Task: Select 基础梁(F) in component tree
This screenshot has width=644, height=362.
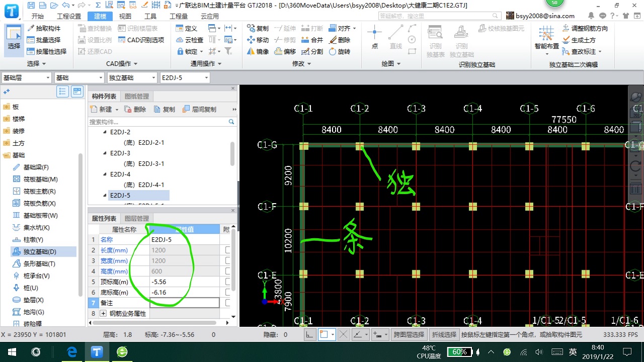Action: tap(31, 167)
